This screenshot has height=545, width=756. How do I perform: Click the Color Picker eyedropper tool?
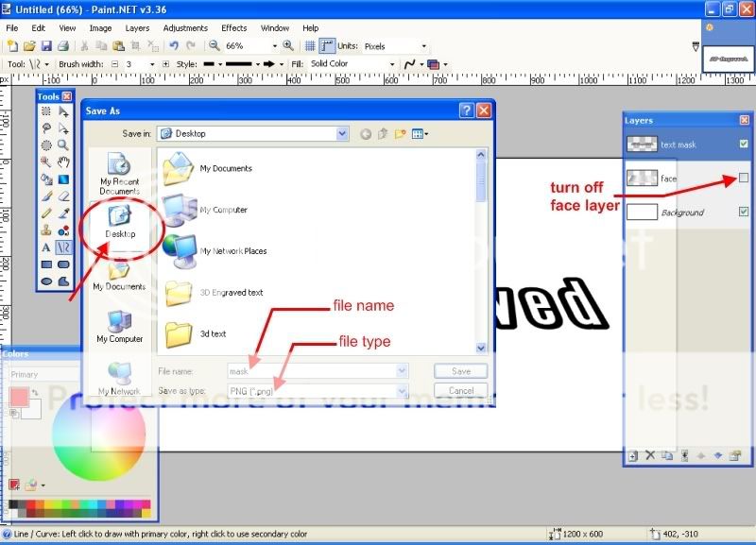pos(63,213)
